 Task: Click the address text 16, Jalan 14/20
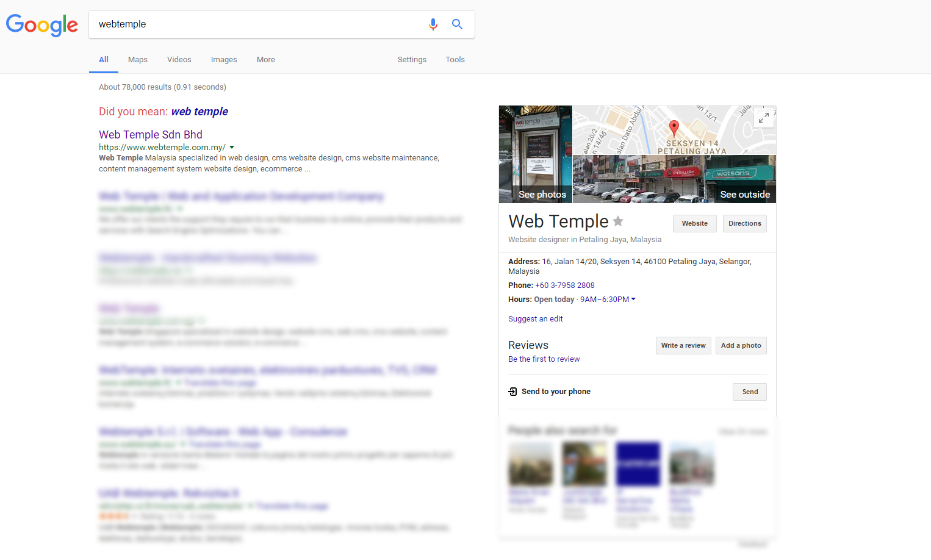click(x=630, y=267)
